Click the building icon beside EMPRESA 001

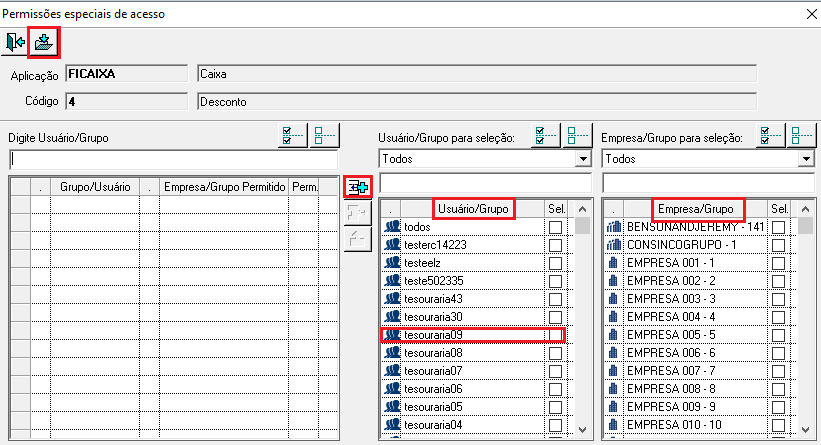pos(613,263)
